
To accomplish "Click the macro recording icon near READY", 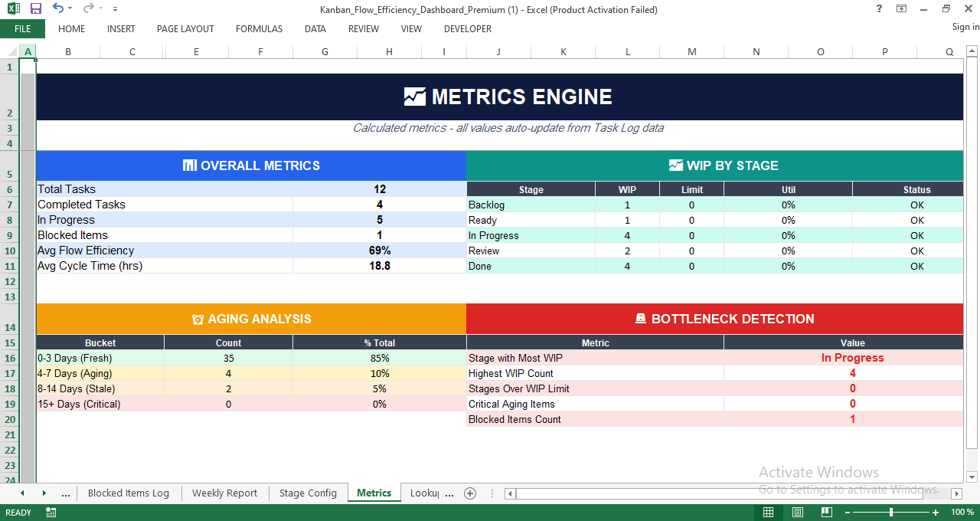I will [51, 512].
